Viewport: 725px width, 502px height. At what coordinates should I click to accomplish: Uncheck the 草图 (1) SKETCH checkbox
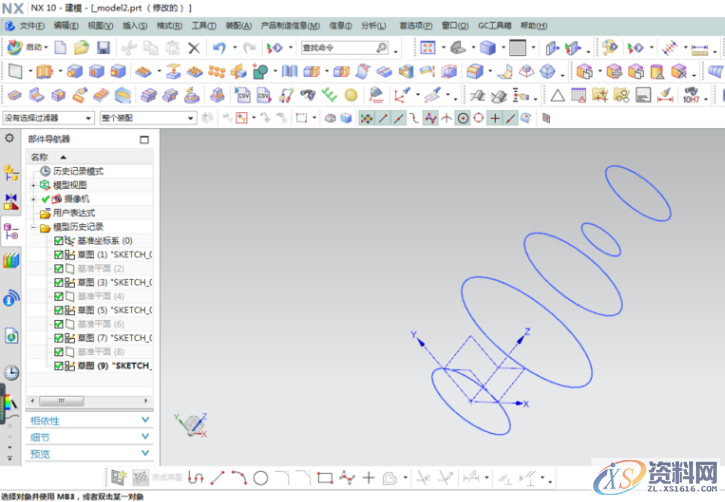coord(58,255)
